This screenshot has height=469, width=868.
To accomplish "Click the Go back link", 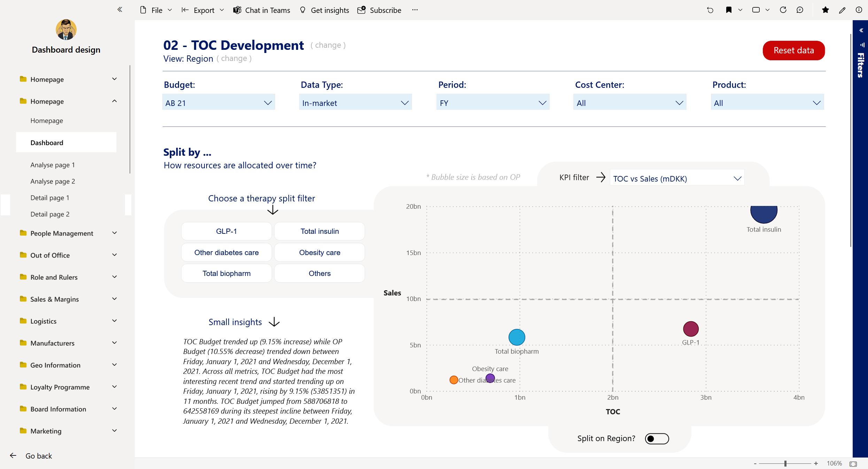I will pyautogui.click(x=38, y=456).
